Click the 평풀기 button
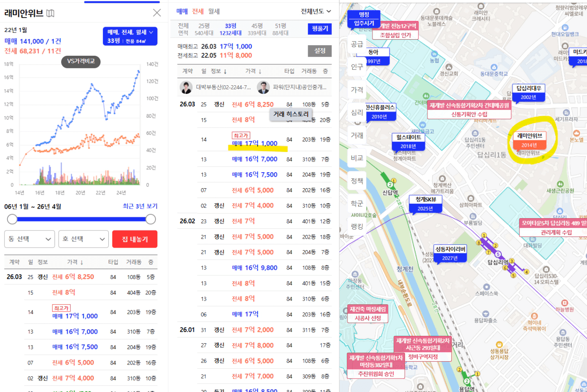Viewport: 587px width, 392px height. [x=320, y=29]
